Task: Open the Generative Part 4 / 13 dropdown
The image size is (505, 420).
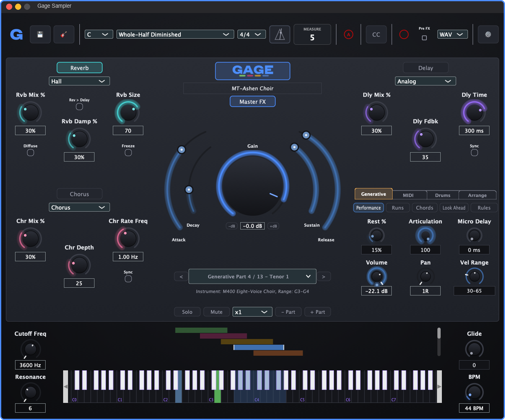Action: pyautogui.click(x=253, y=277)
